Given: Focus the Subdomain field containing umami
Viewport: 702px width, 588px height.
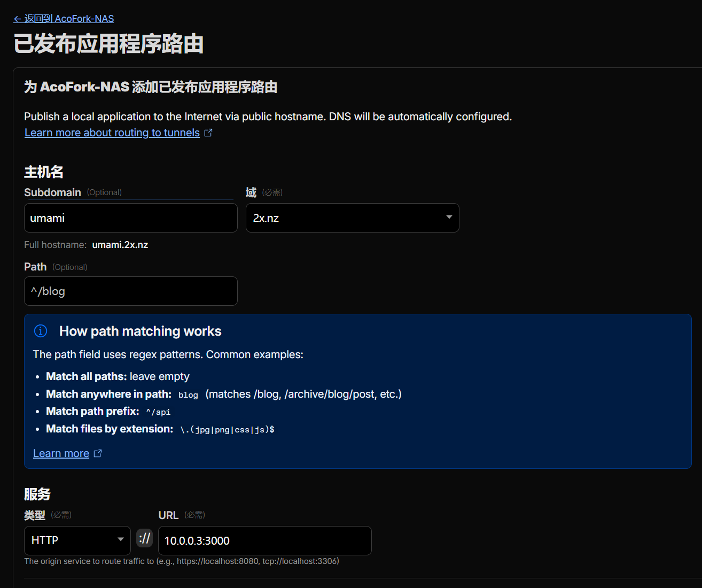Looking at the screenshot, I should tap(130, 218).
